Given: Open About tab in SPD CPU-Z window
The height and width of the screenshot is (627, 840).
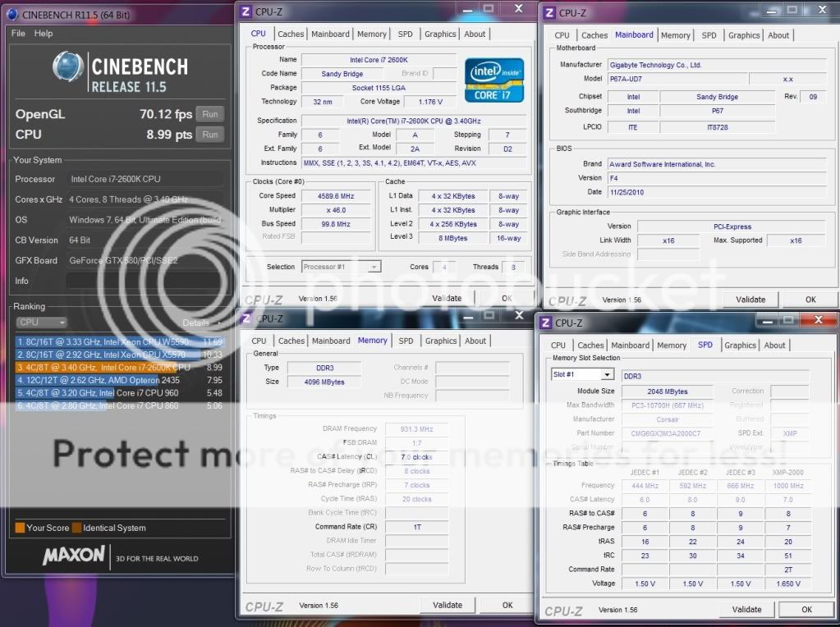Looking at the screenshot, I should tap(774, 346).
